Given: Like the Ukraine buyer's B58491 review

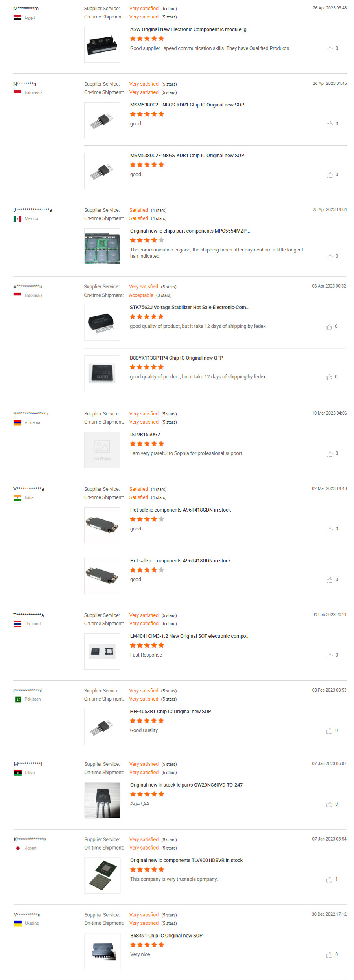Looking at the screenshot, I should pos(329,955).
